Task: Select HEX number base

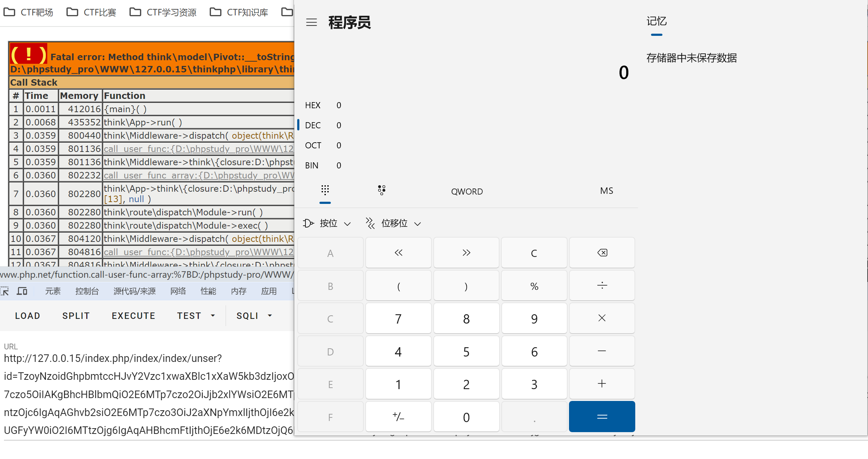Action: tap(323, 105)
